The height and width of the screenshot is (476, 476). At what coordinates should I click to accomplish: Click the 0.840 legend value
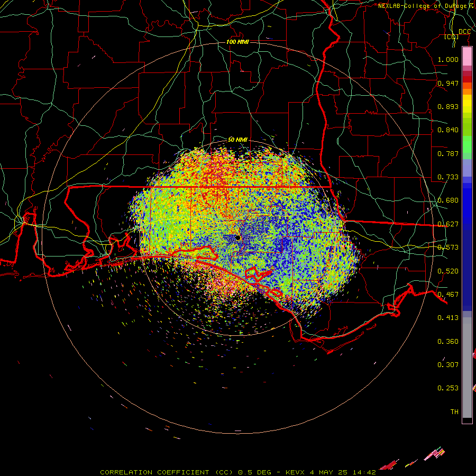(x=448, y=130)
